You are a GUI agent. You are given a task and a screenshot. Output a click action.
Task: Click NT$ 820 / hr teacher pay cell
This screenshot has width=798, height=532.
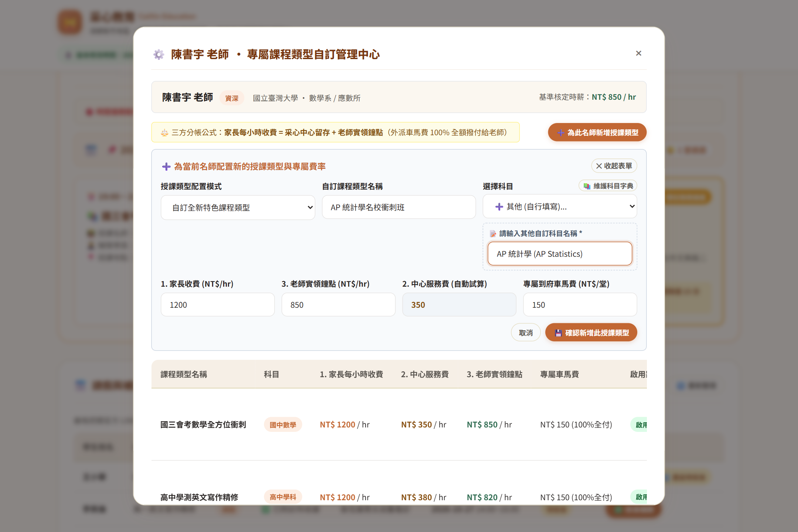click(489, 497)
